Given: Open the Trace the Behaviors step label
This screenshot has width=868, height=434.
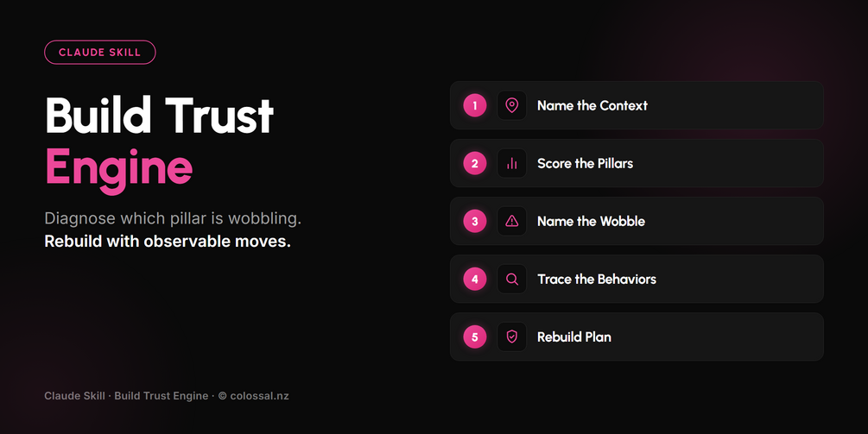Looking at the screenshot, I should click(596, 280).
